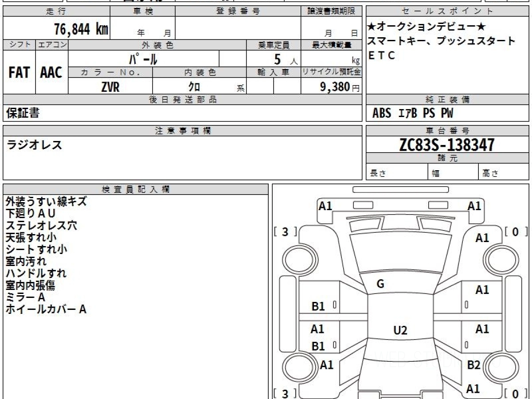Select the ホイールカバーA inspector note
The height and width of the screenshot is (399, 532).
(x=46, y=309)
